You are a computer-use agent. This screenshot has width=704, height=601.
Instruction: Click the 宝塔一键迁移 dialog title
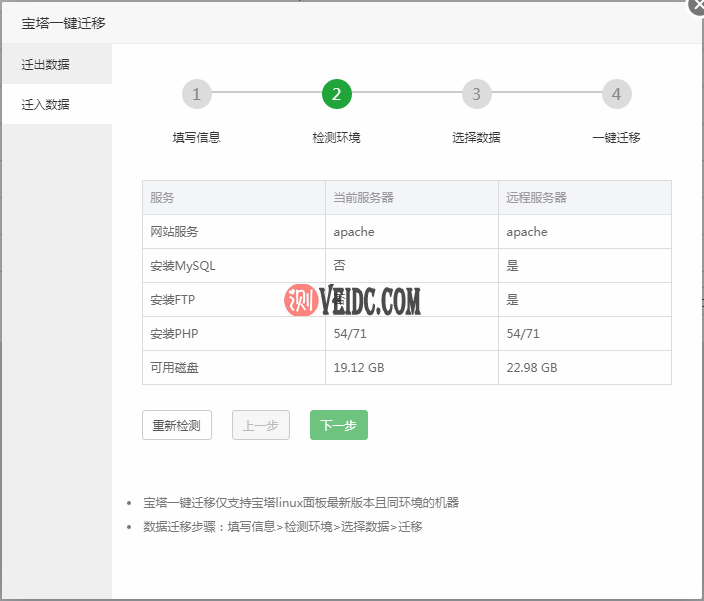click(63, 23)
